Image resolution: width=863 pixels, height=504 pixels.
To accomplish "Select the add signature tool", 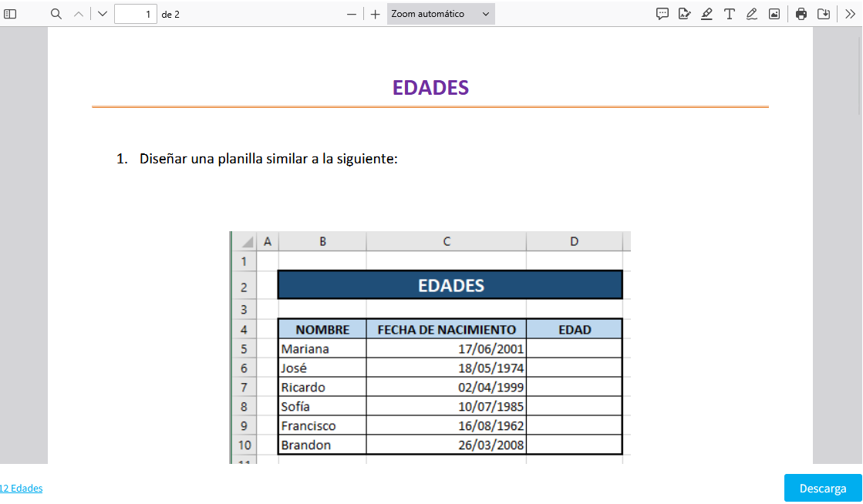I will [x=684, y=14].
